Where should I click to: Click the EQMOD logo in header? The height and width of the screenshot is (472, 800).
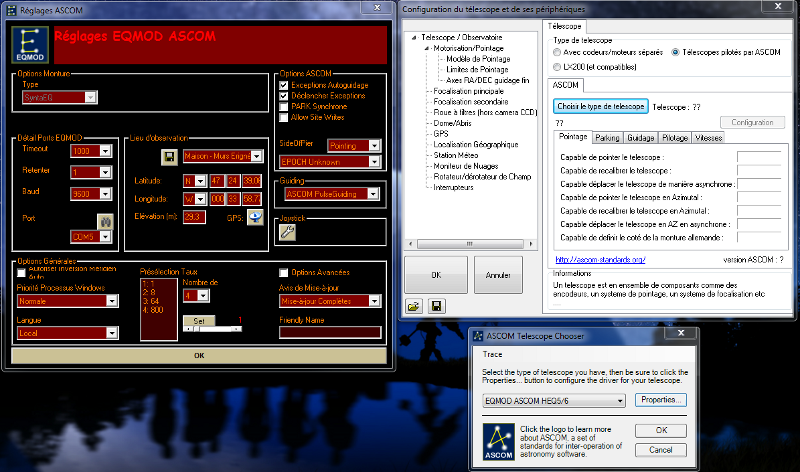point(31,46)
